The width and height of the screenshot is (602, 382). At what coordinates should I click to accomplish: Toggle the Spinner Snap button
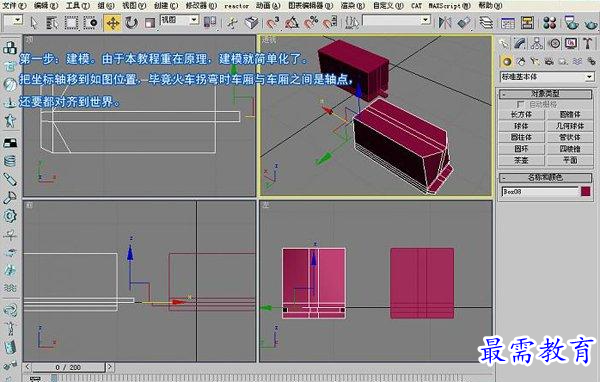coord(330,23)
